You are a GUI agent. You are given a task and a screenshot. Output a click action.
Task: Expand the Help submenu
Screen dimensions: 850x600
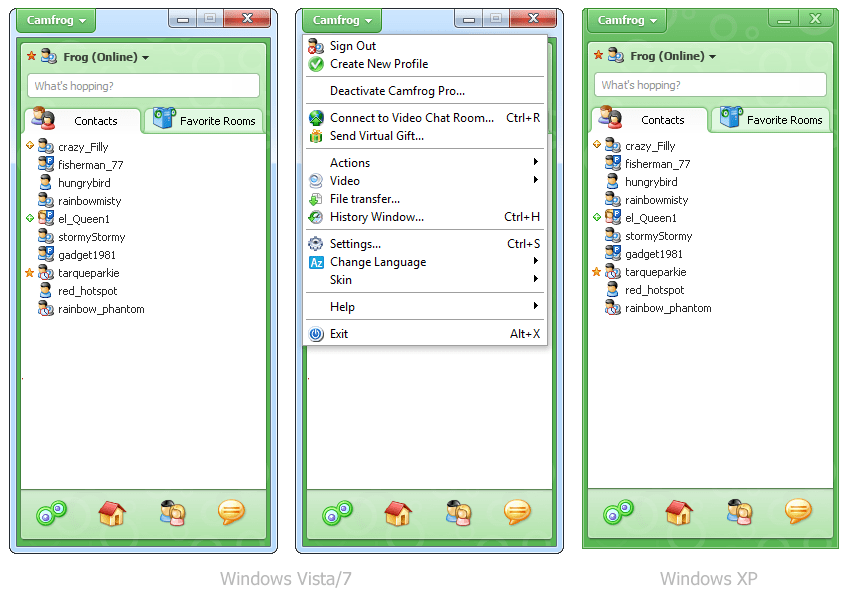tap(426, 307)
